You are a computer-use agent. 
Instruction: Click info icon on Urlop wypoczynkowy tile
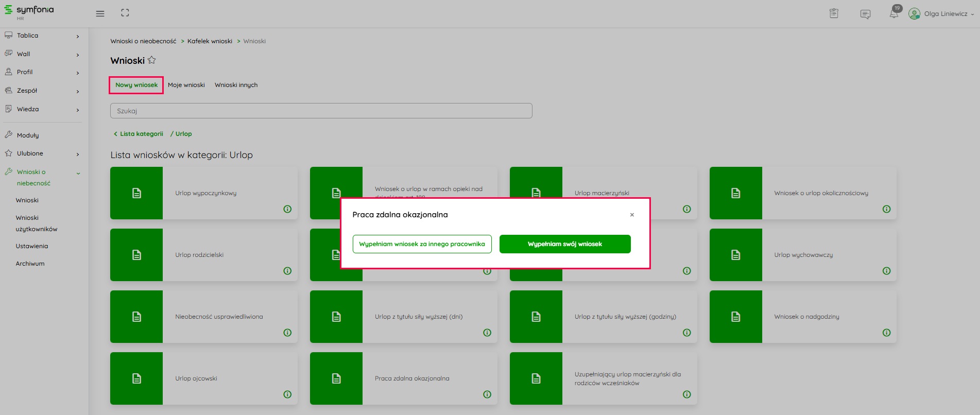click(x=287, y=209)
